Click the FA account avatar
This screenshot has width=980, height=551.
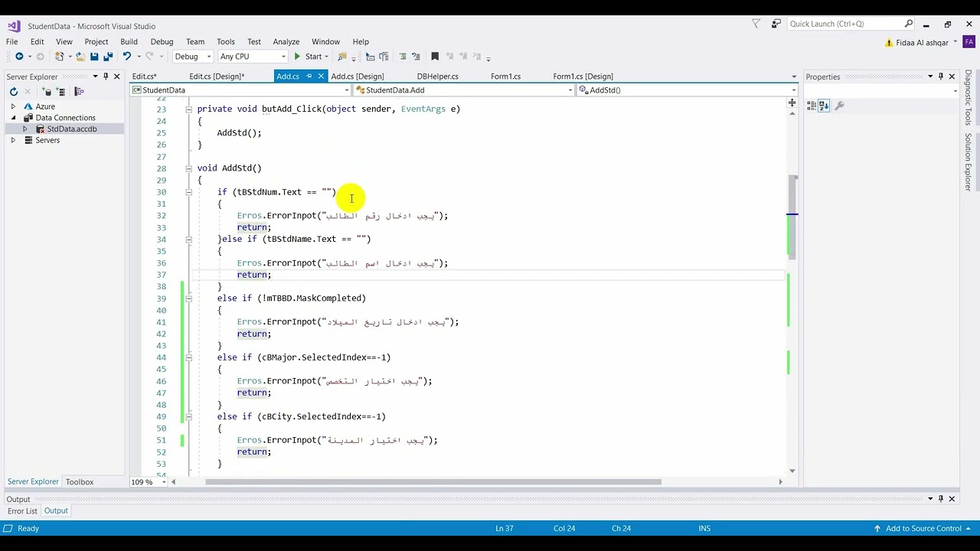coord(969,42)
